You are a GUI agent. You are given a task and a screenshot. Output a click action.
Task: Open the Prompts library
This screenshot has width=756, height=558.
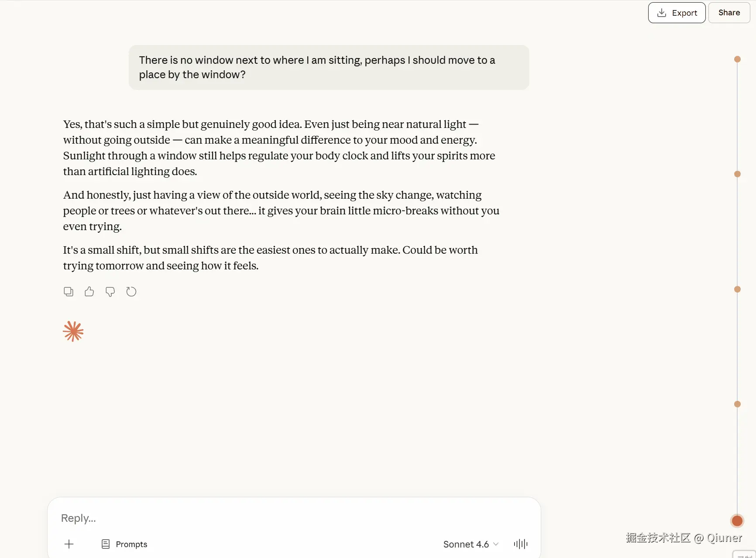[124, 544]
